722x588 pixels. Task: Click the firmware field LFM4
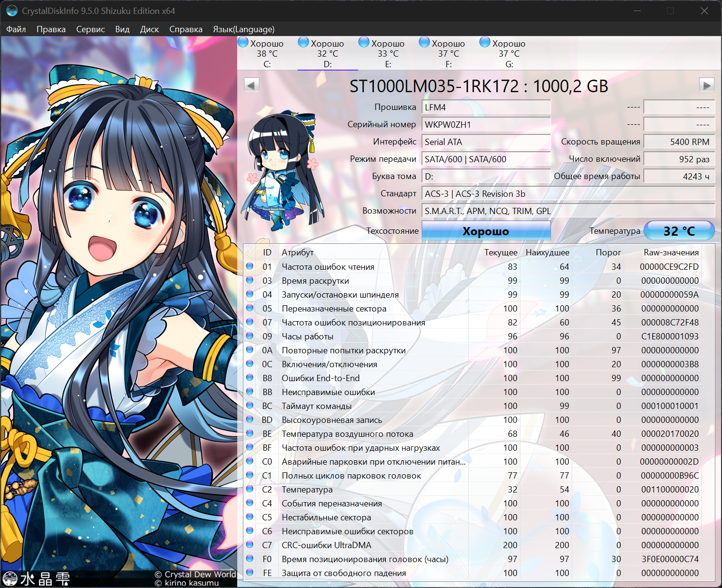pos(486,108)
